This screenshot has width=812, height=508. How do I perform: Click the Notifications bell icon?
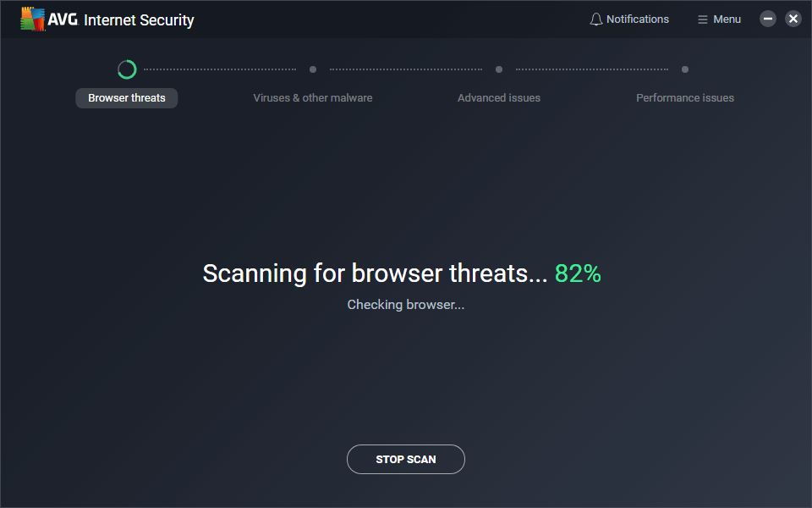click(x=596, y=19)
